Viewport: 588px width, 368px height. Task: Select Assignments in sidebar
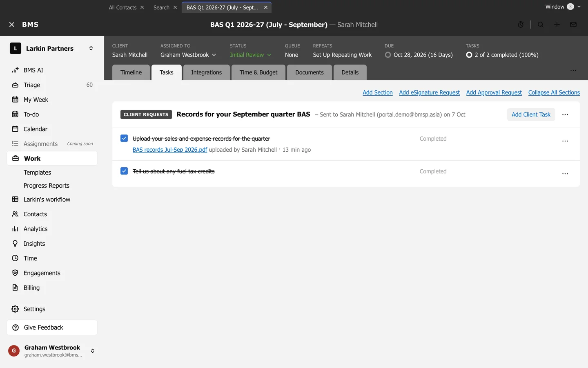52,144
